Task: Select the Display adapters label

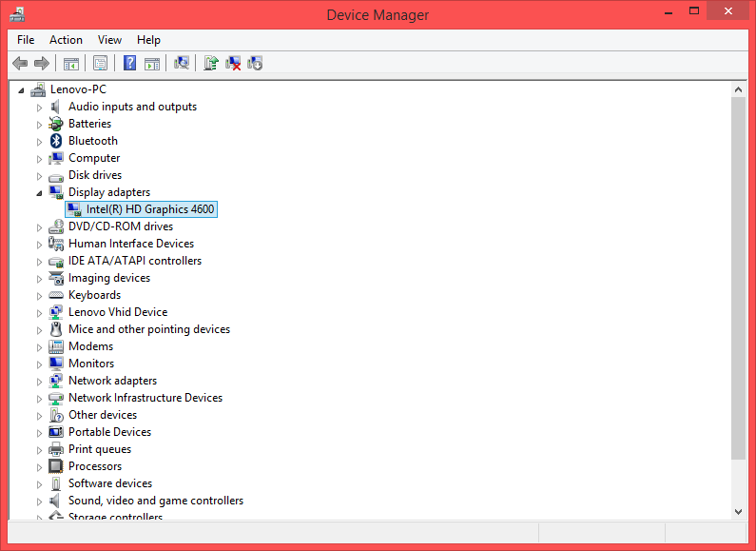Action: click(x=109, y=192)
